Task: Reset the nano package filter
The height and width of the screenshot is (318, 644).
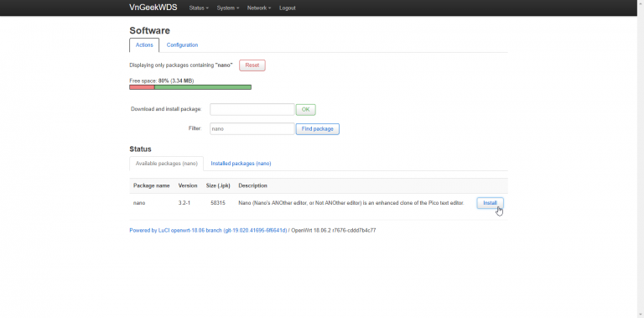Action: click(x=252, y=65)
